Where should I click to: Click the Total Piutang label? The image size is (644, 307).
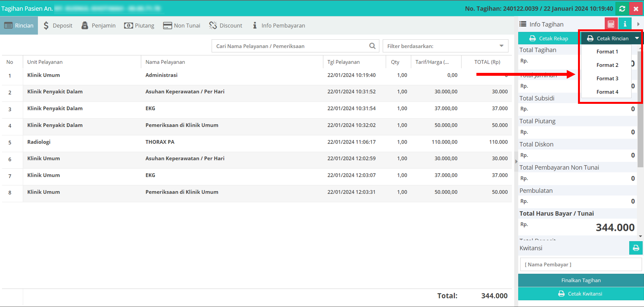[x=537, y=121]
